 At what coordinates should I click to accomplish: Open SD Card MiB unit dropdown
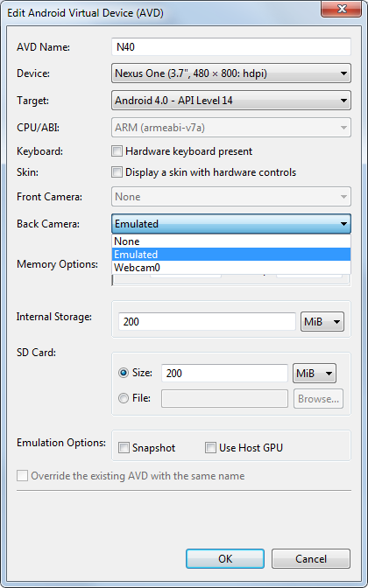[315, 373]
